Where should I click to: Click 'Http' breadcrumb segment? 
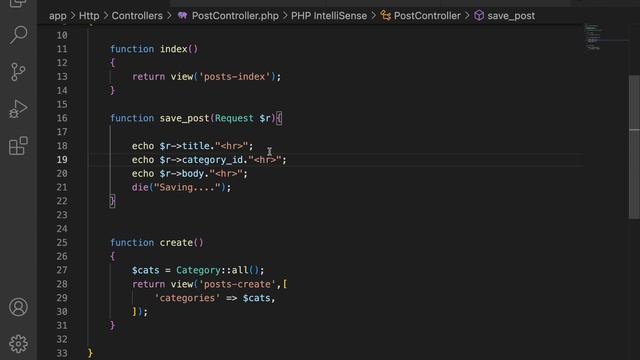point(89,16)
